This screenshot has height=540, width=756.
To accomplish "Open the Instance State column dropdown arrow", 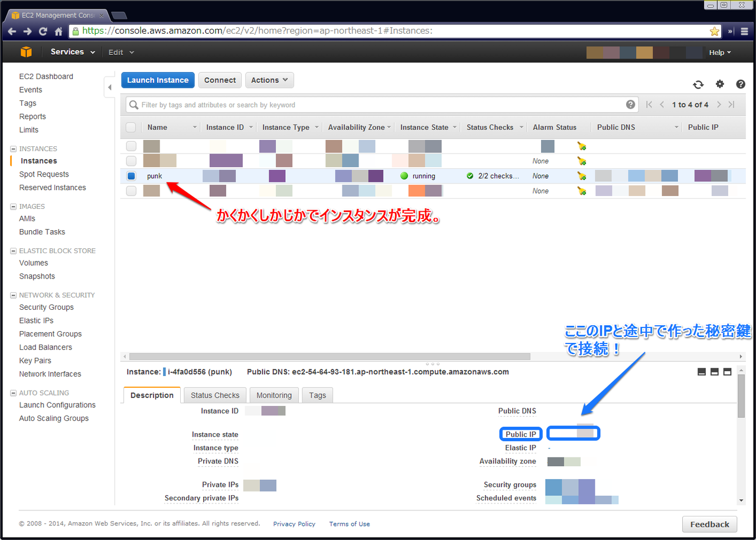I will (x=455, y=127).
